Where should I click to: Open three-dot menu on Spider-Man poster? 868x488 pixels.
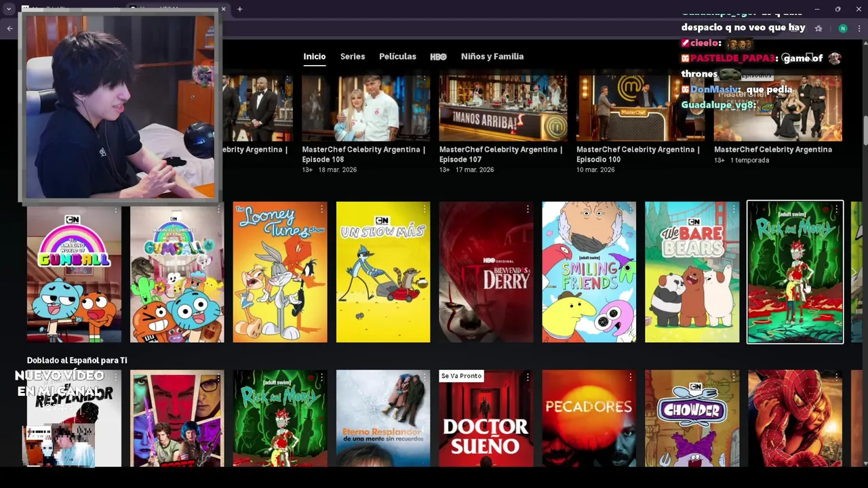[x=837, y=378]
